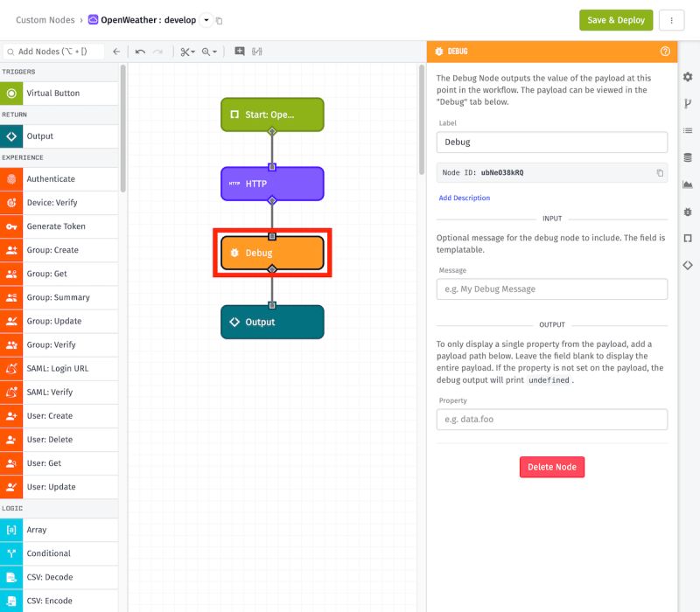Copy the Node ID using copy icon

(661, 172)
